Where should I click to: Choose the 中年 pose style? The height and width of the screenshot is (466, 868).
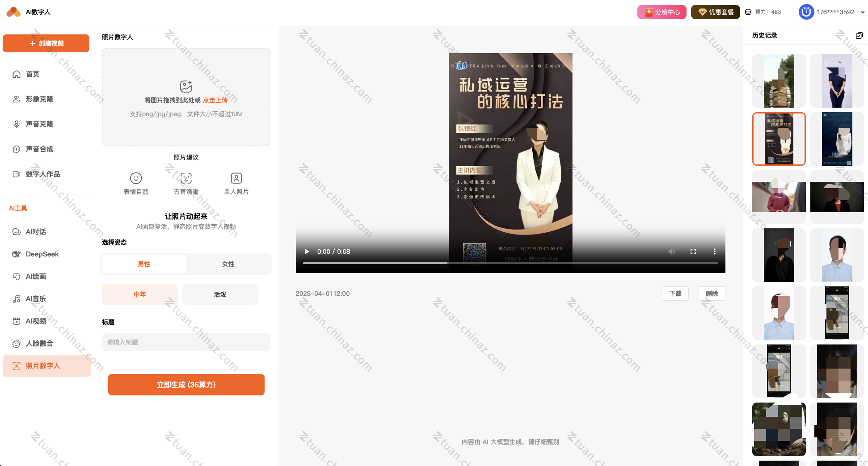tap(140, 294)
